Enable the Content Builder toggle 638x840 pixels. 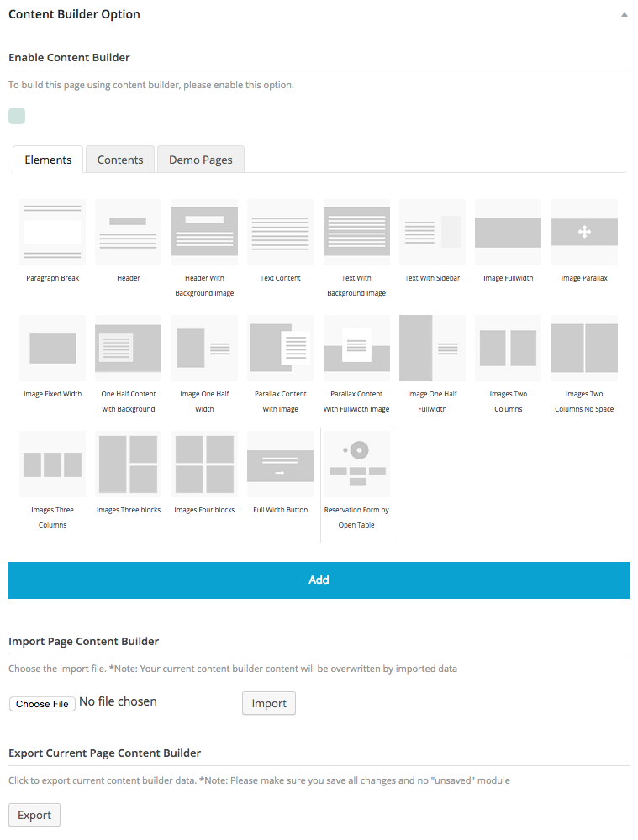(17, 116)
